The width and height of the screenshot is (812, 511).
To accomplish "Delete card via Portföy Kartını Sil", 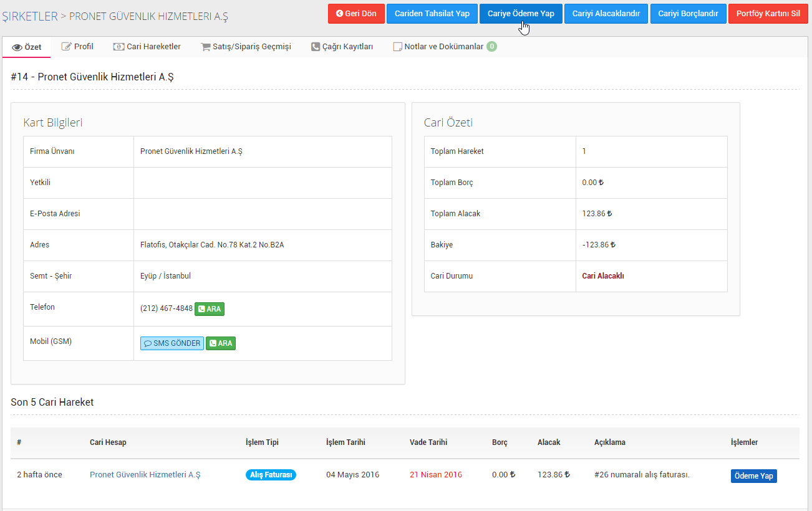I will click(x=768, y=14).
